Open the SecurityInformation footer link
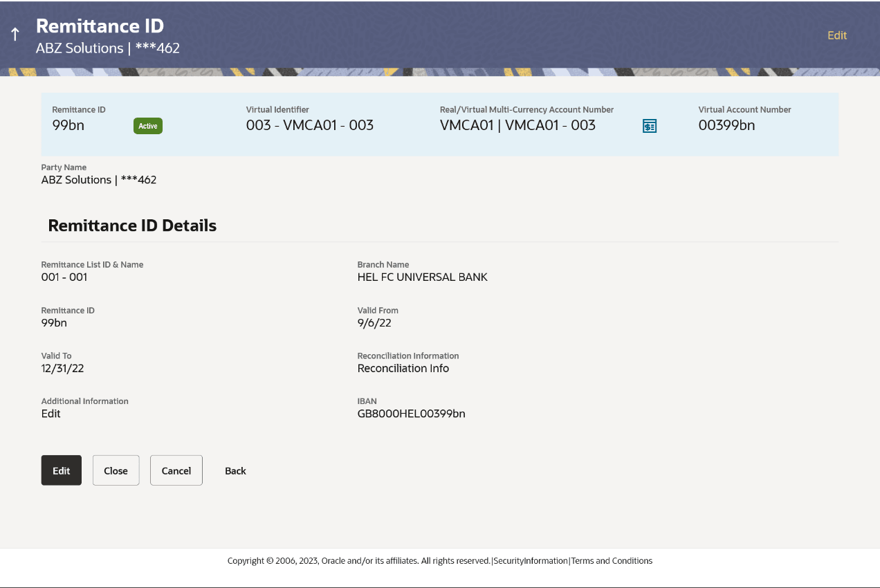 click(x=531, y=561)
